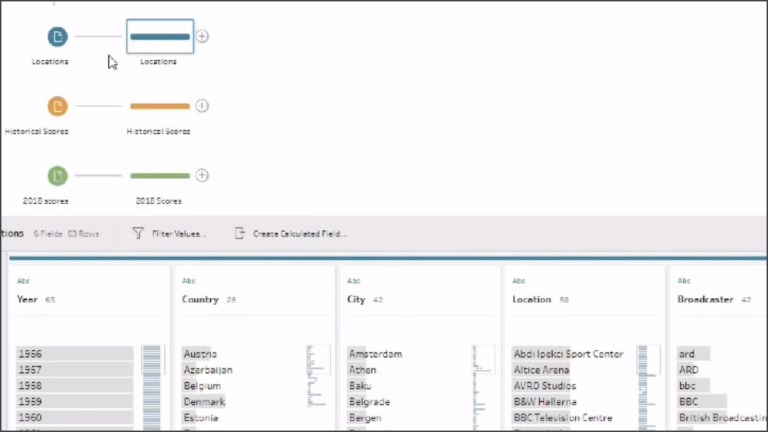
Task: Select the Broadcaster field header
Action: pos(705,299)
